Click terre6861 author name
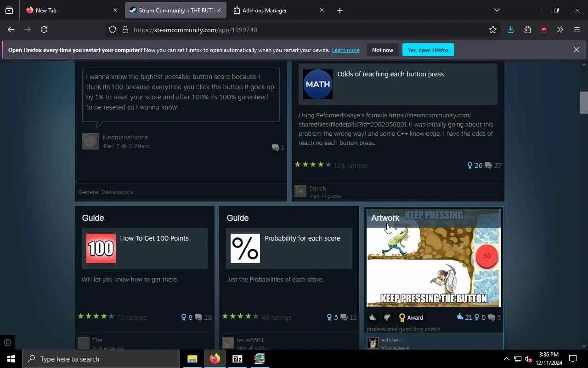The height and width of the screenshot is (368, 588). (250, 340)
